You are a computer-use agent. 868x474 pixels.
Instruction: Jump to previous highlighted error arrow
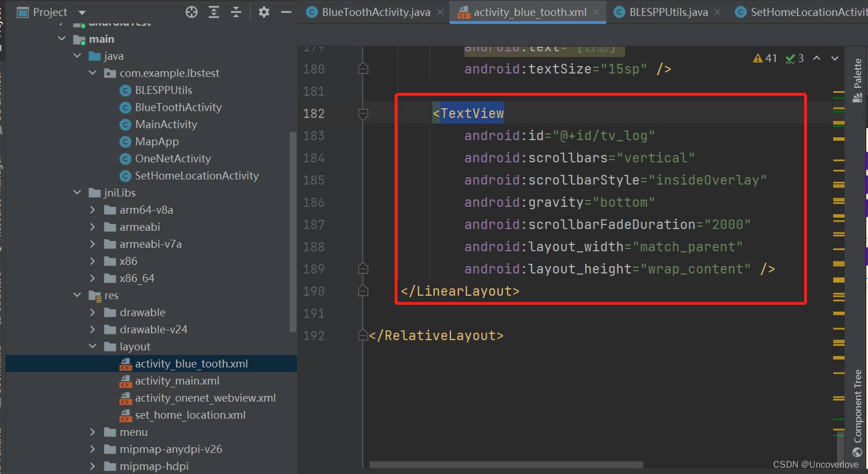click(817, 58)
